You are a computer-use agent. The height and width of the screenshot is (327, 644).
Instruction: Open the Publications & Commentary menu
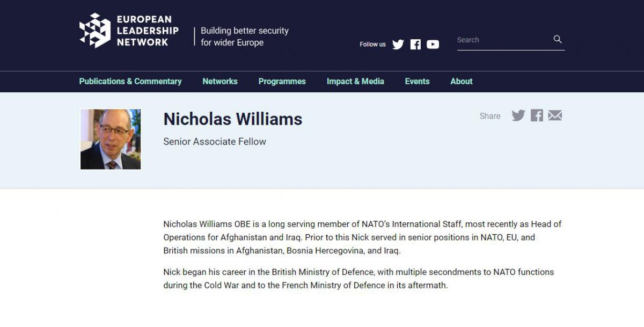pos(130,82)
